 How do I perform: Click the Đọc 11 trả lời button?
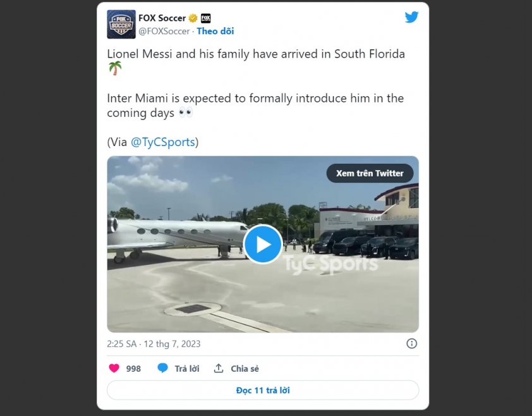pos(263,390)
